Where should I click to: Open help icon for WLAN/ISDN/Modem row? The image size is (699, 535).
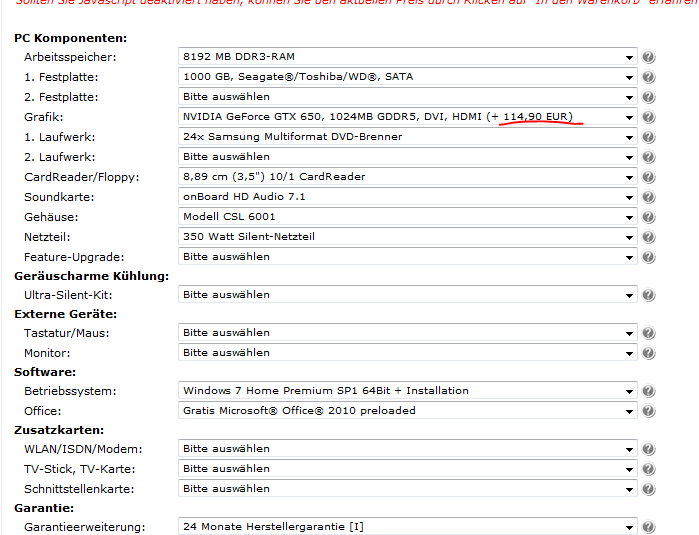pos(649,449)
